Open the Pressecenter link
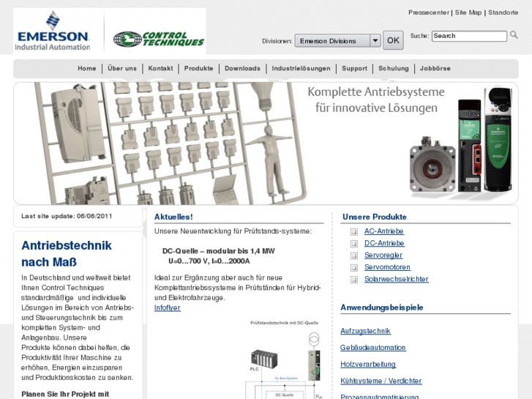Screen dimensions: 532x399 429,12
